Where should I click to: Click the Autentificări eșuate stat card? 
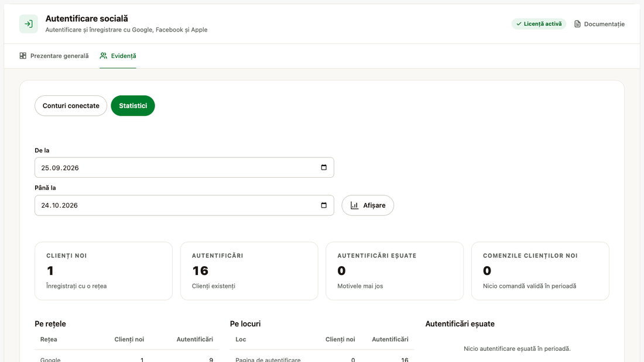[x=394, y=271]
